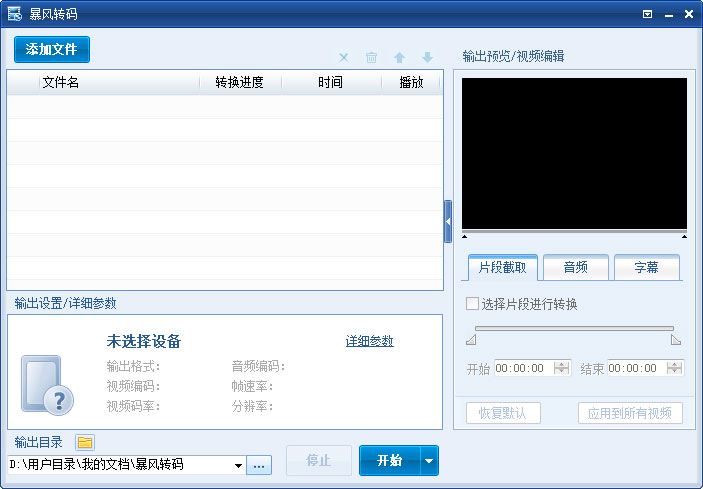
Task: Click the 添加文件 button
Action: tap(51, 49)
